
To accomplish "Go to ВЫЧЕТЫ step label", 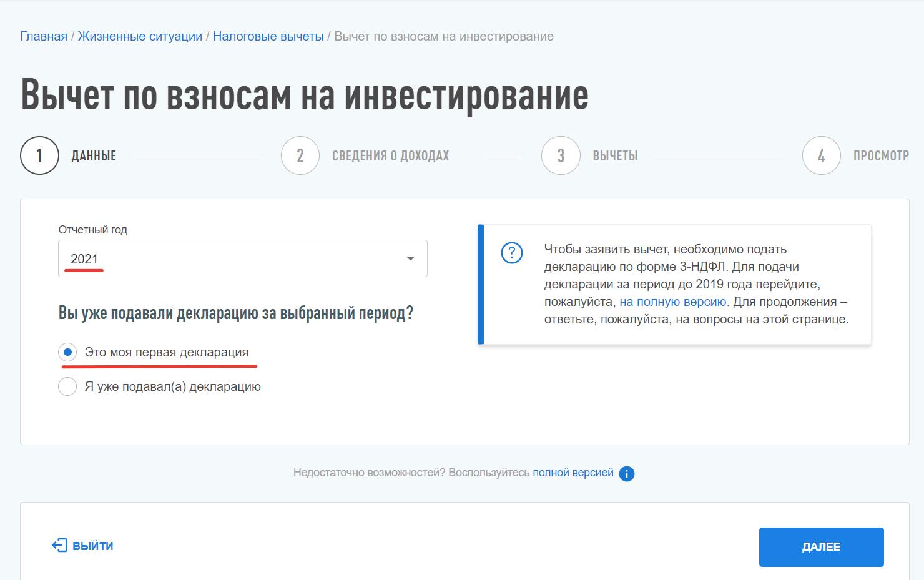I will point(615,156).
